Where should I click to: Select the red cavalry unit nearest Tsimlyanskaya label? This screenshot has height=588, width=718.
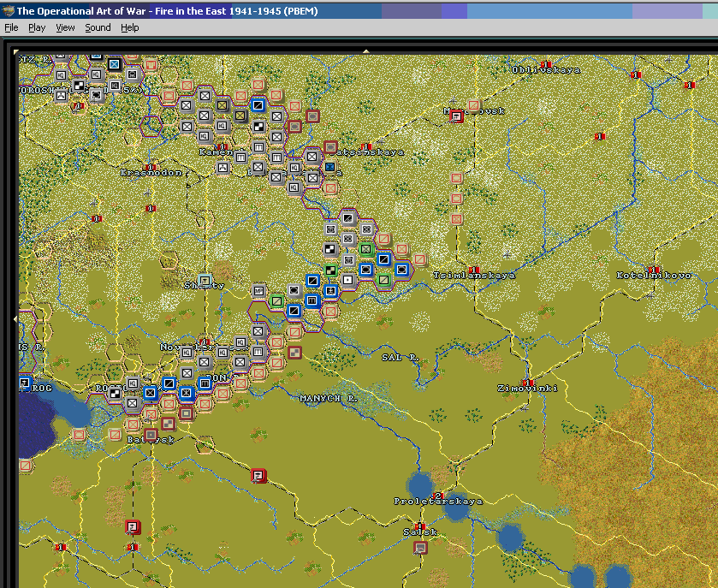419,259
